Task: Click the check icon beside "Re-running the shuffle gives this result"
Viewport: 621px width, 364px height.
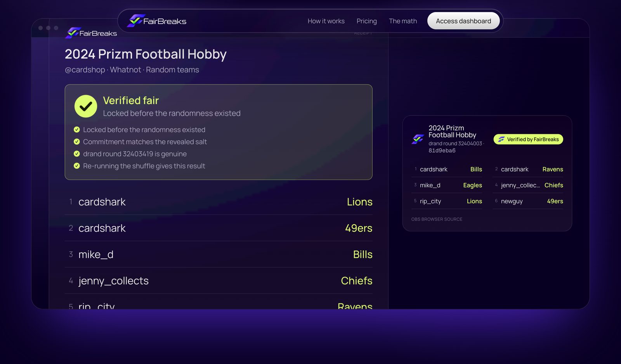Action: click(77, 166)
